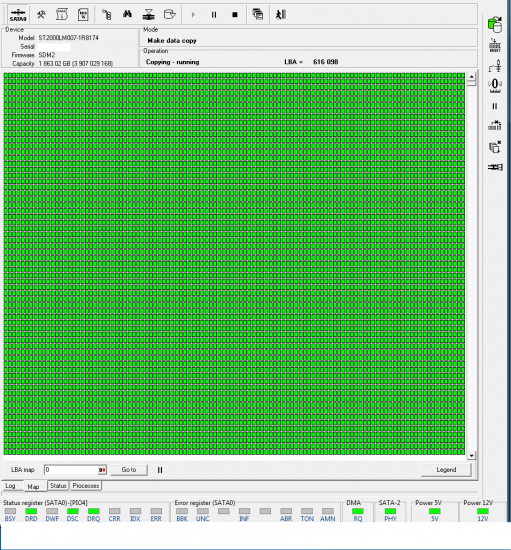
Task: Click the IDX status indicator
Action: click(x=135, y=511)
